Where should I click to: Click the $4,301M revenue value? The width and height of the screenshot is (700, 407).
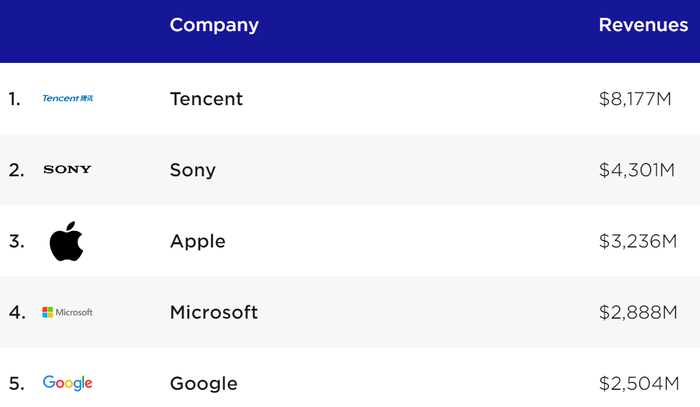pos(637,170)
